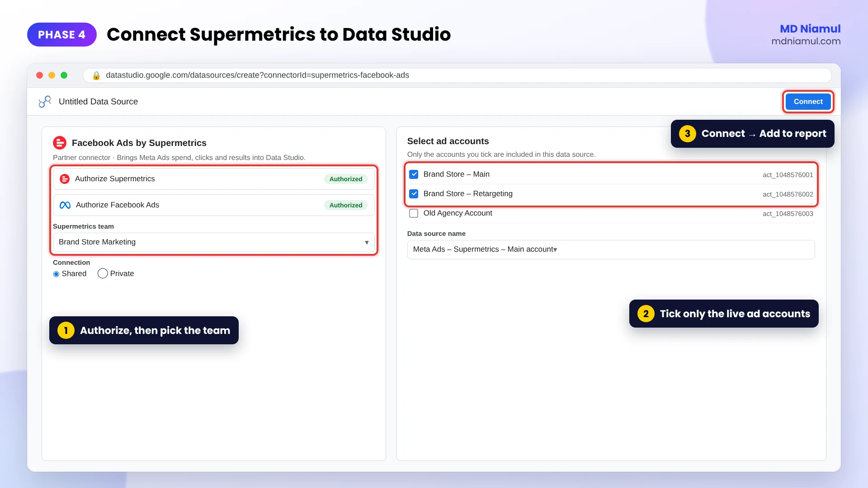Click the green maximize window dot
The width and height of the screenshot is (868, 488).
click(x=64, y=75)
